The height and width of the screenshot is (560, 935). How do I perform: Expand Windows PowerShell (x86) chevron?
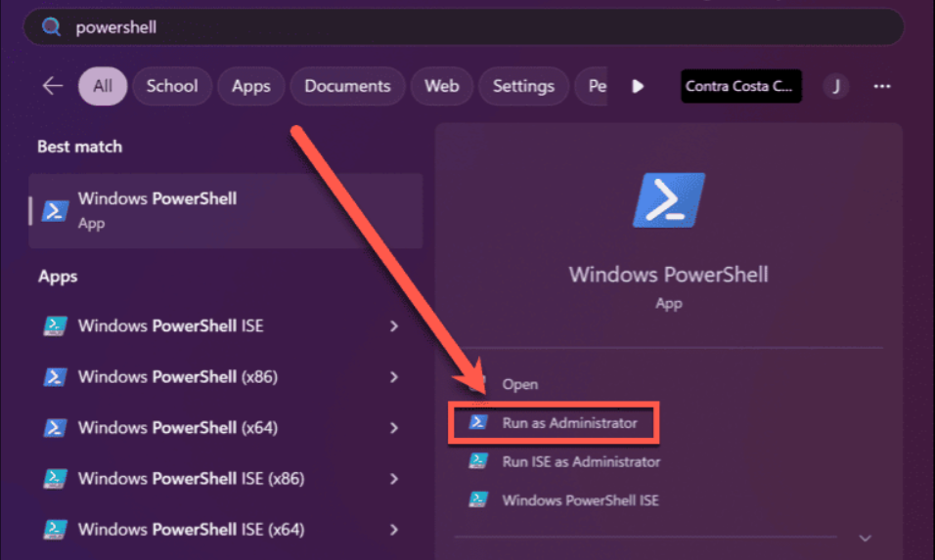pyautogui.click(x=394, y=377)
